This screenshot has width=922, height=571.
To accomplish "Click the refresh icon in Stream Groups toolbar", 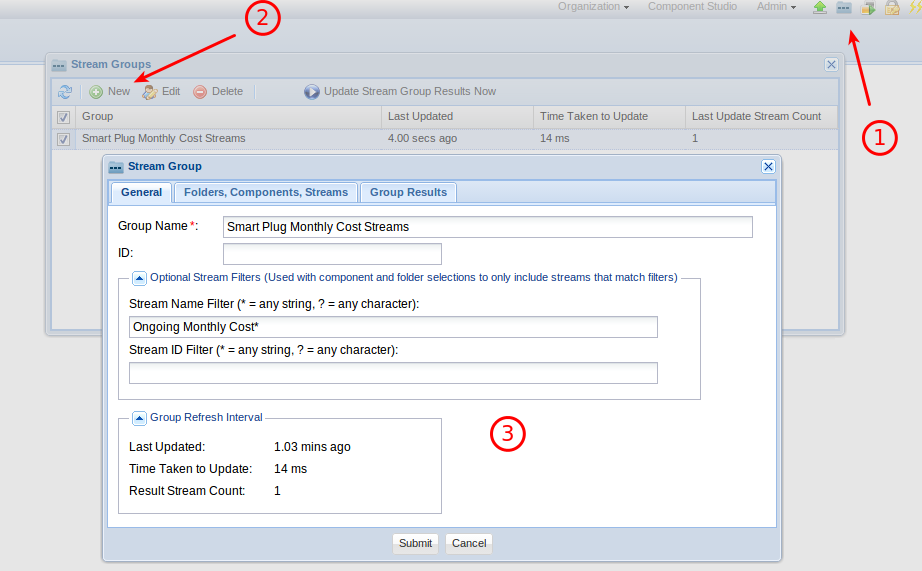I will click(x=64, y=92).
